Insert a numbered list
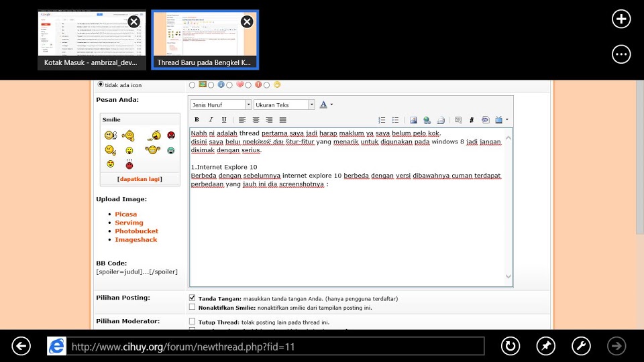 tap(382, 120)
